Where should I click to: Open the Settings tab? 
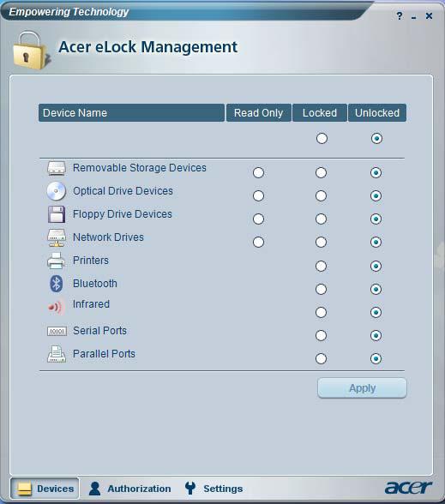pos(214,489)
